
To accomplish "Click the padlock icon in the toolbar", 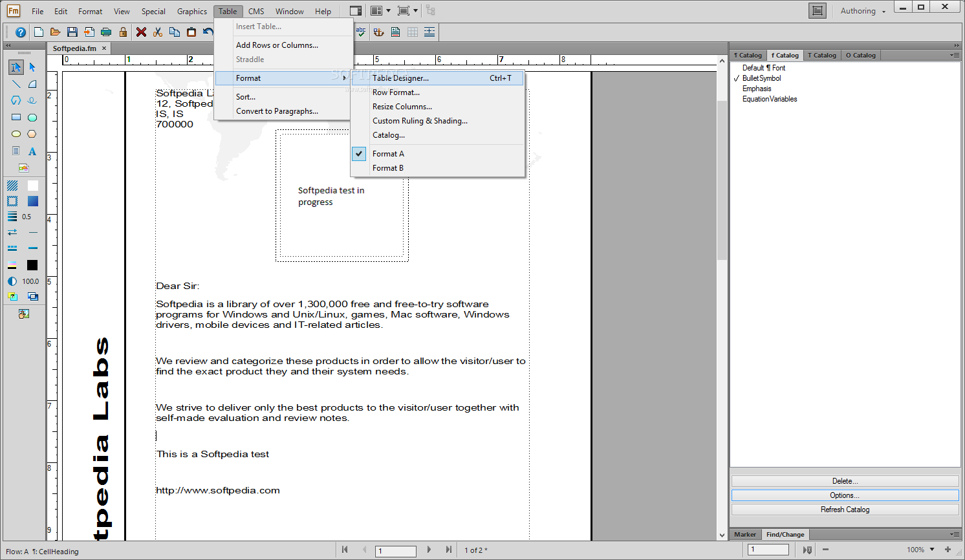I will [123, 32].
